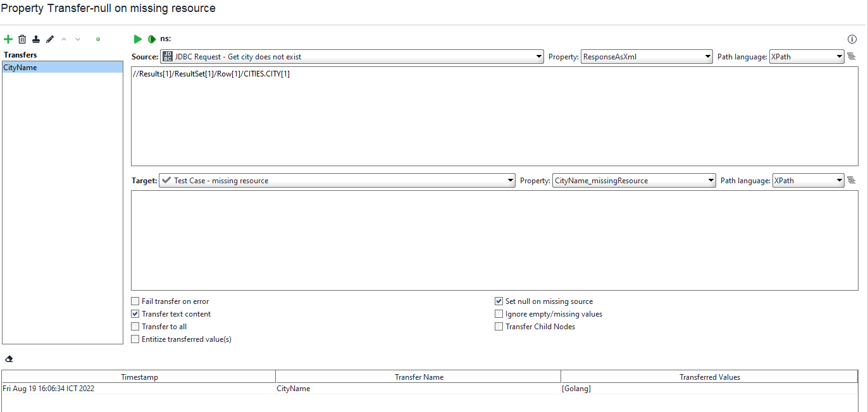Clear the transfer log with eraser icon
This screenshot has height=412, width=868.
tap(9, 358)
